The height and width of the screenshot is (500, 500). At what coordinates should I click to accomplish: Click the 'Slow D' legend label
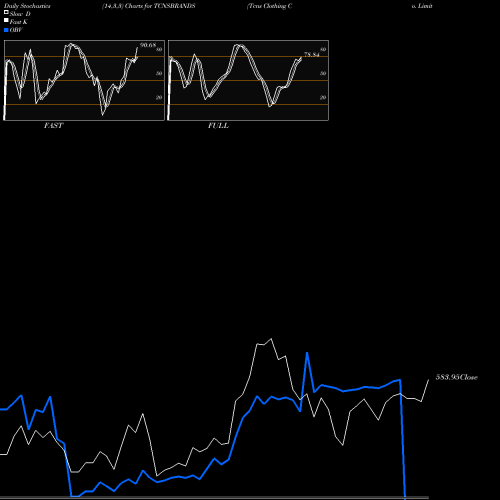[20, 14]
